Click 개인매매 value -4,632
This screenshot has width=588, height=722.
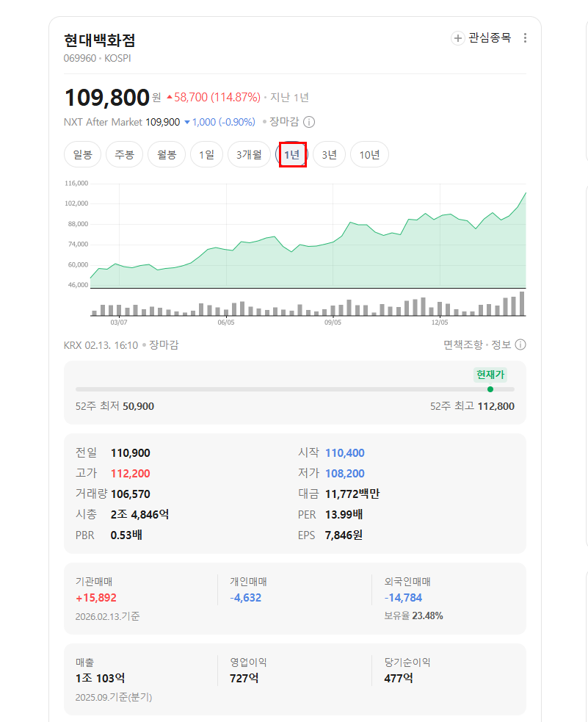coord(246,598)
